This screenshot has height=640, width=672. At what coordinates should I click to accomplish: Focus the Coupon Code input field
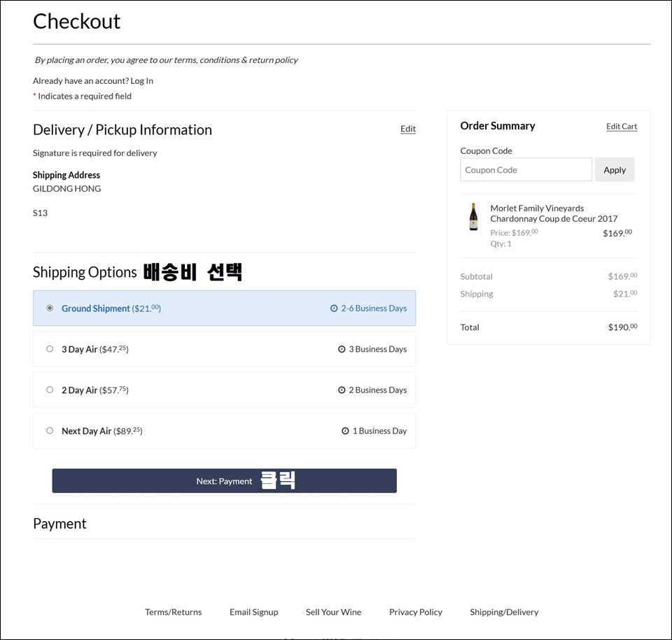[526, 170]
